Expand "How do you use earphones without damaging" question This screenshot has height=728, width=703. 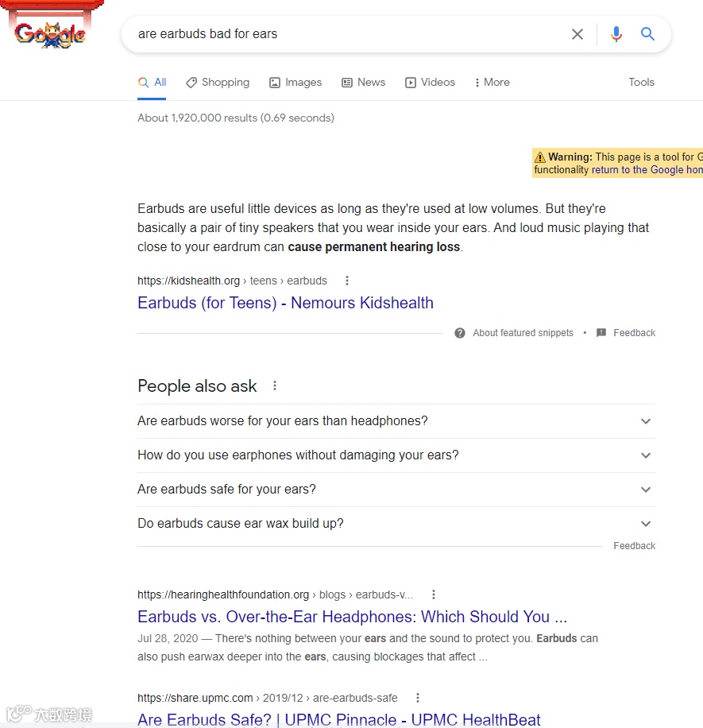(x=646, y=455)
